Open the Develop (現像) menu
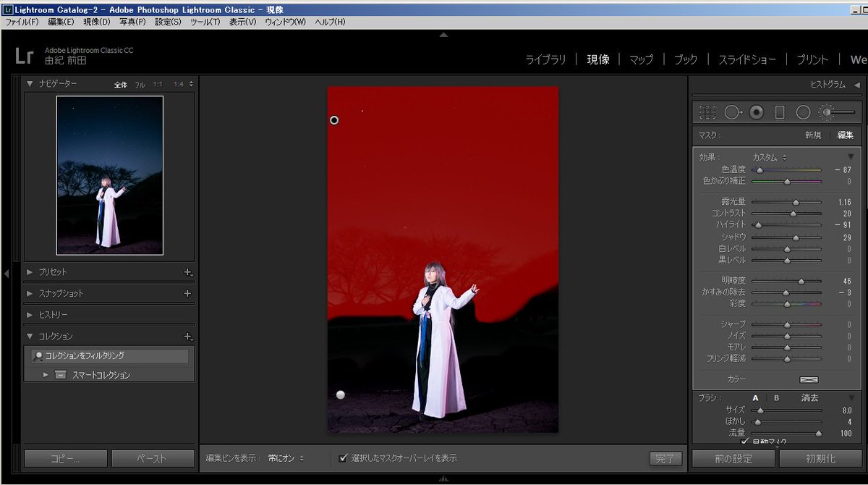Viewport: 868px width, 485px height. click(x=97, y=22)
